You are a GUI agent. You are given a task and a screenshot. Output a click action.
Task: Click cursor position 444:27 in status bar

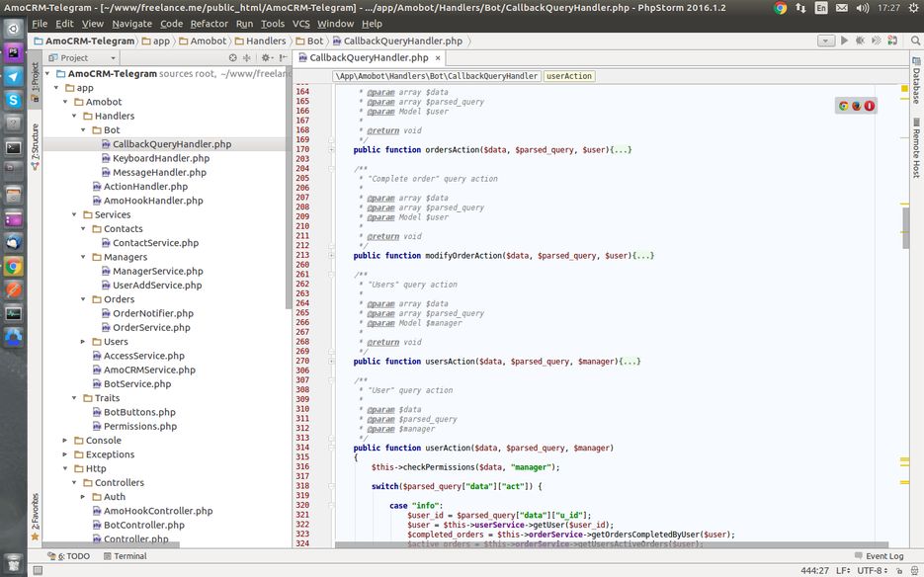[x=815, y=570]
